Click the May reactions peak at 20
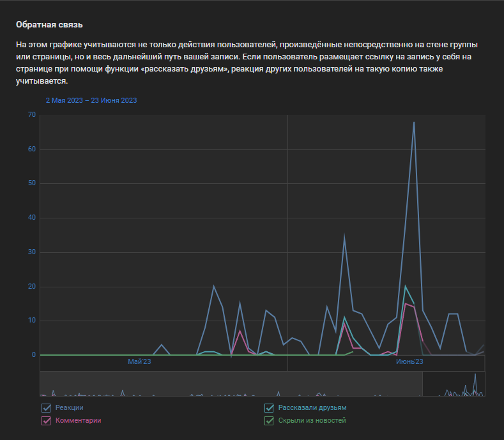Image resolution: width=504 pixels, height=440 pixels. (x=214, y=286)
